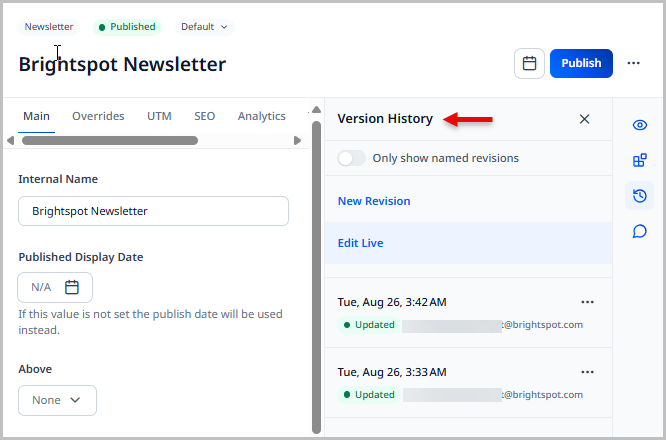The height and width of the screenshot is (440, 666).
Task: Close the Version History panel
Action: [x=584, y=119]
